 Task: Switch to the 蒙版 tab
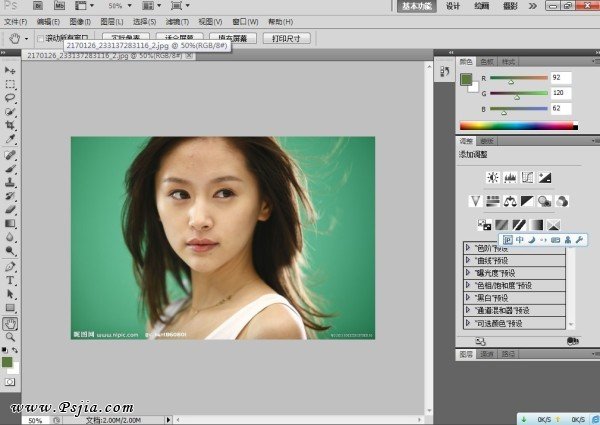487,141
